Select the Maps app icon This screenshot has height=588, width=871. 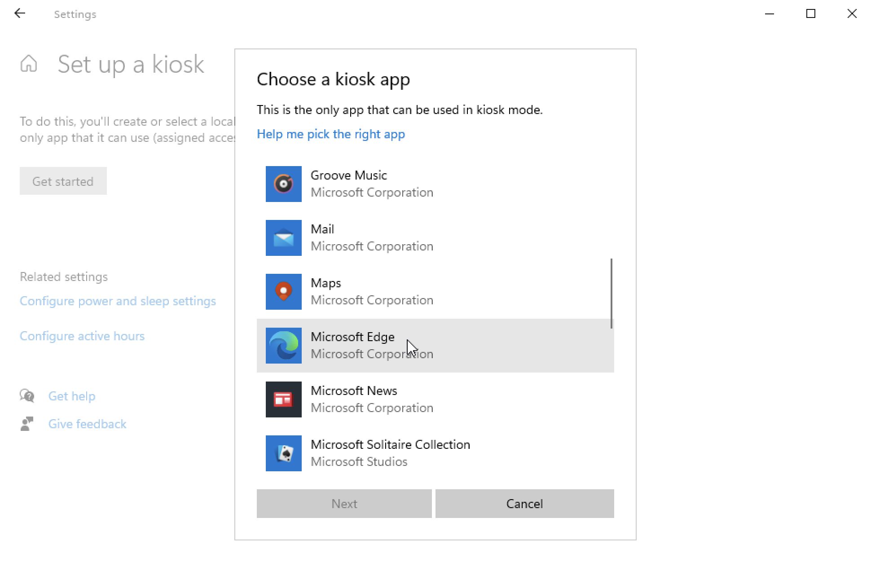(283, 292)
